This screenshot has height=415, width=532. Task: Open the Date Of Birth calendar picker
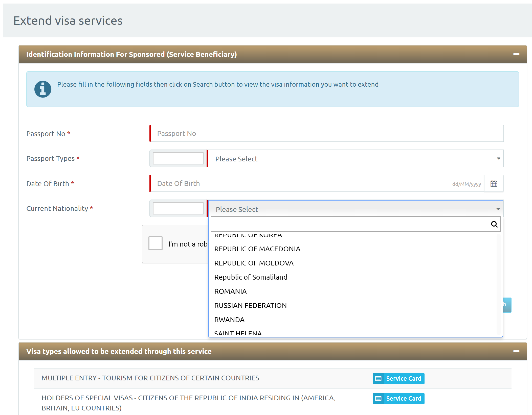click(494, 184)
